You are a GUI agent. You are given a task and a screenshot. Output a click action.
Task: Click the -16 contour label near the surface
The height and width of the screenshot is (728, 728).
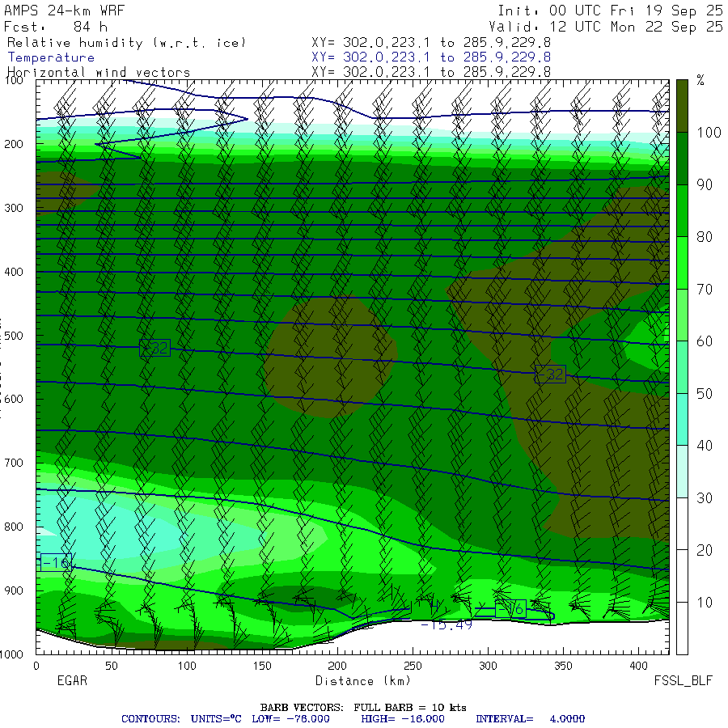pyautogui.click(x=510, y=608)
